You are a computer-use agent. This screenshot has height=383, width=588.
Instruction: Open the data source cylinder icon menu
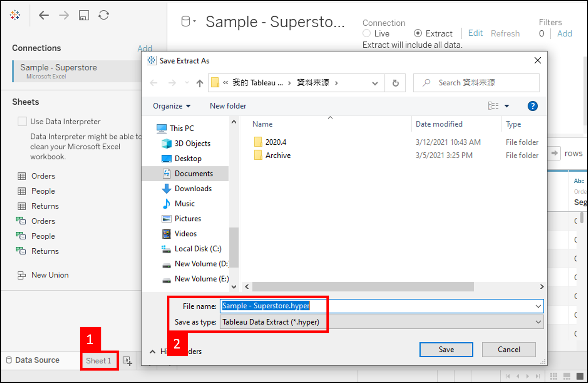pos(188,21)
